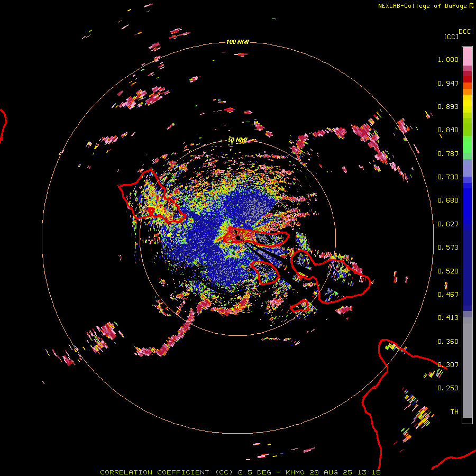Viewport: 476px width, 476px height.
Task: Select the 0.413 legend value
Action: click(448, 318)
